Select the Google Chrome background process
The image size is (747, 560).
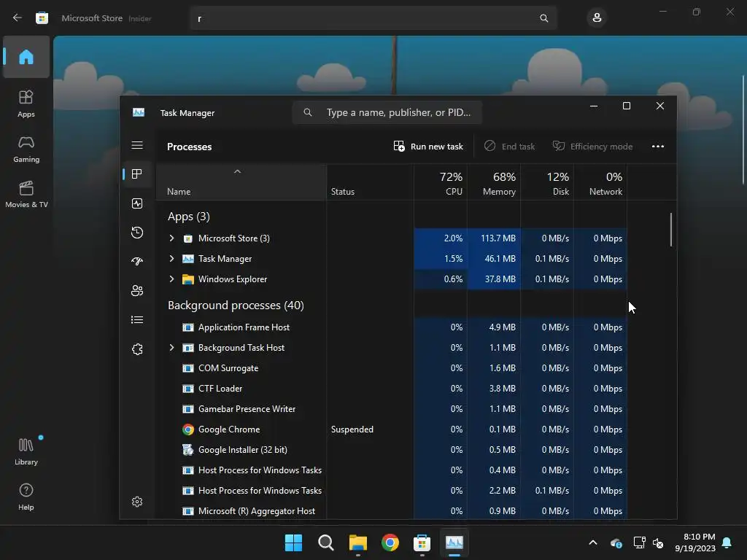point(392,429)
